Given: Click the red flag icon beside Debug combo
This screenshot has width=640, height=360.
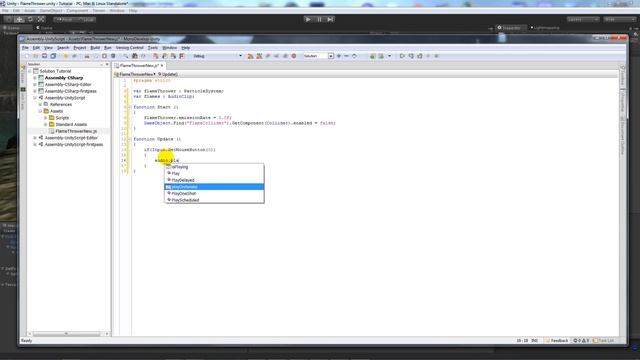Looking at the screenshot, I should (182, 56).
